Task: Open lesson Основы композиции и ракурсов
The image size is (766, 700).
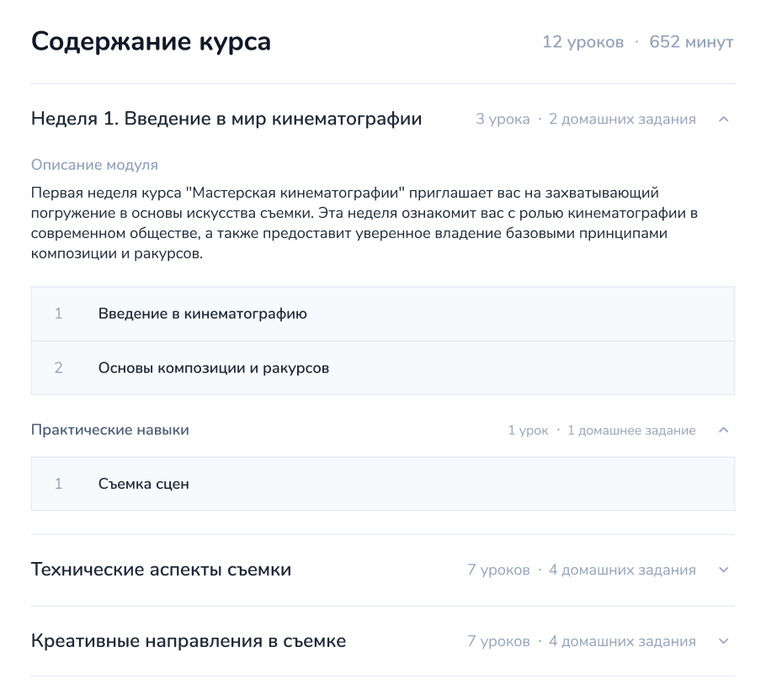Action: pyautogui.click(x=383, y=368)
